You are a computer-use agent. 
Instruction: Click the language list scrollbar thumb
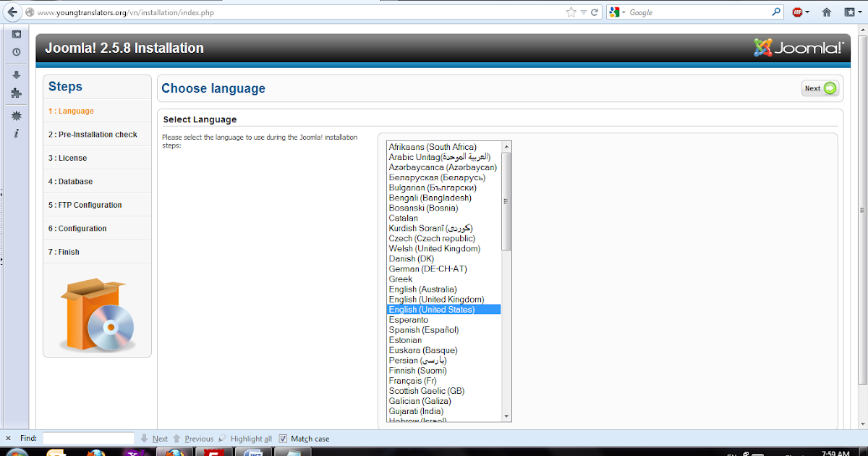(x=506, y=201)
